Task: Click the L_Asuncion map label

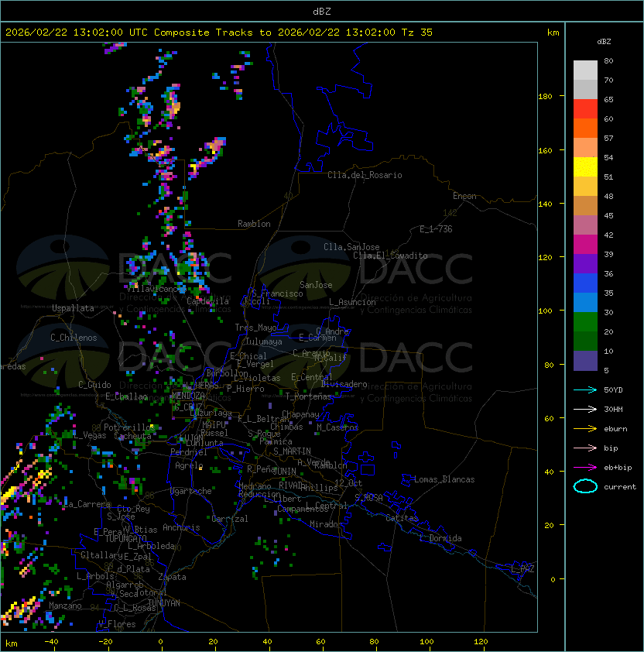Action: [x=352, y=302]
